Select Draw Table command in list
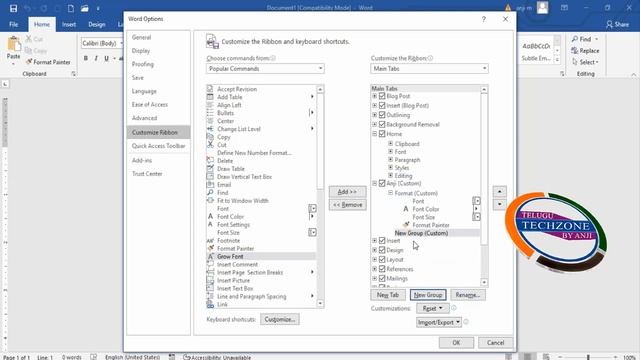The width and height of the screenshot is (640, 360). pyautogui.click(x=261, y=169)
